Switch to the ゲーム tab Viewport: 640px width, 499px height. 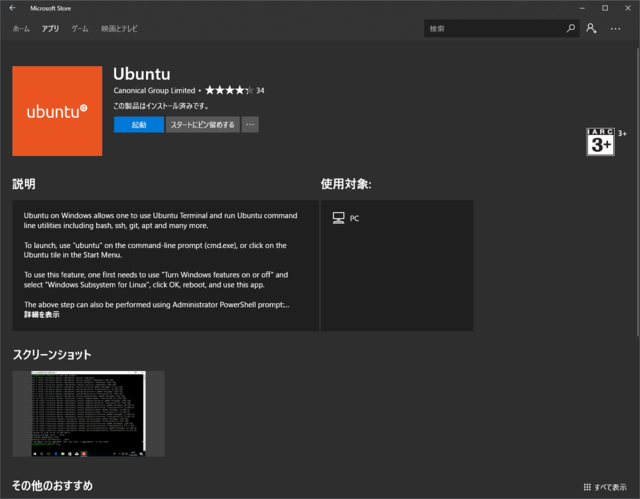[x=80, y=29]
